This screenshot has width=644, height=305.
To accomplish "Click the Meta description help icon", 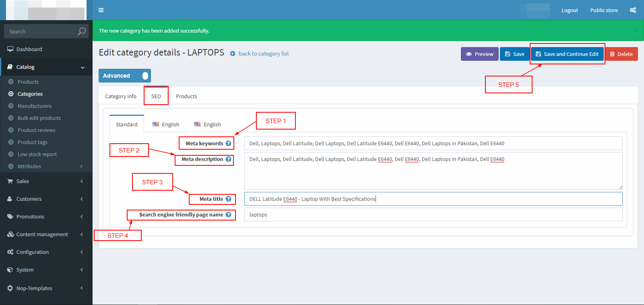I will [x=228, y=159].
